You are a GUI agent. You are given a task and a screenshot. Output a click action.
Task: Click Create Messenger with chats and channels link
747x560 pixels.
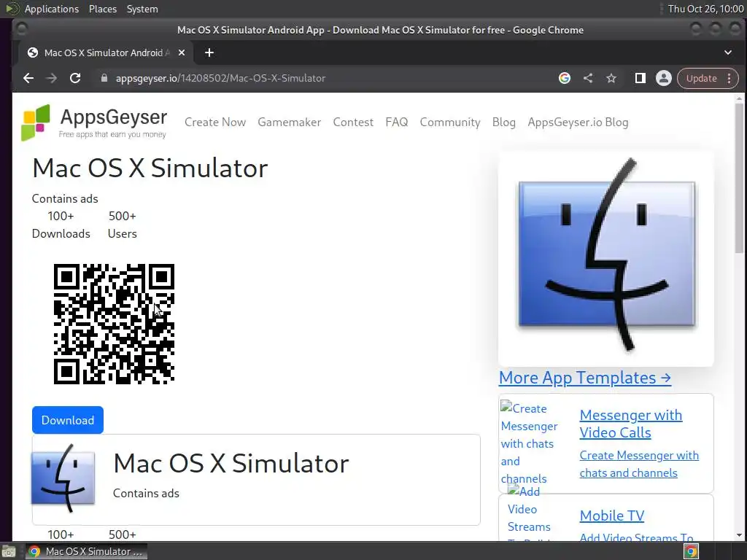pos(639,464)
